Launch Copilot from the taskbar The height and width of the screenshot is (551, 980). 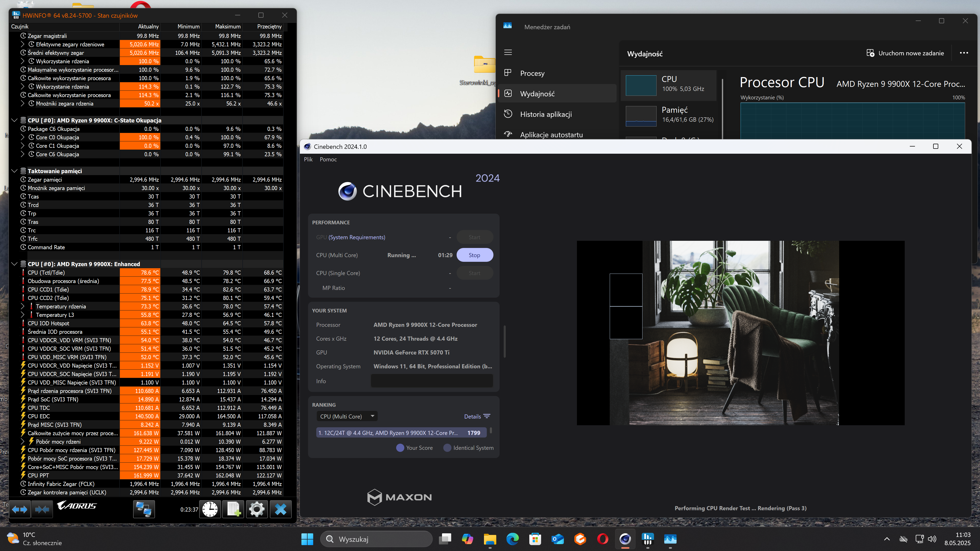[467, 539]
